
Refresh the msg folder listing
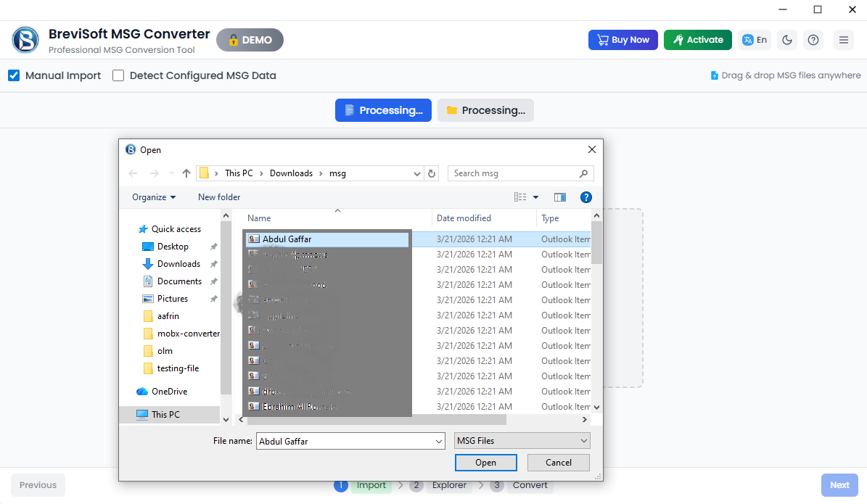point(432,173)
